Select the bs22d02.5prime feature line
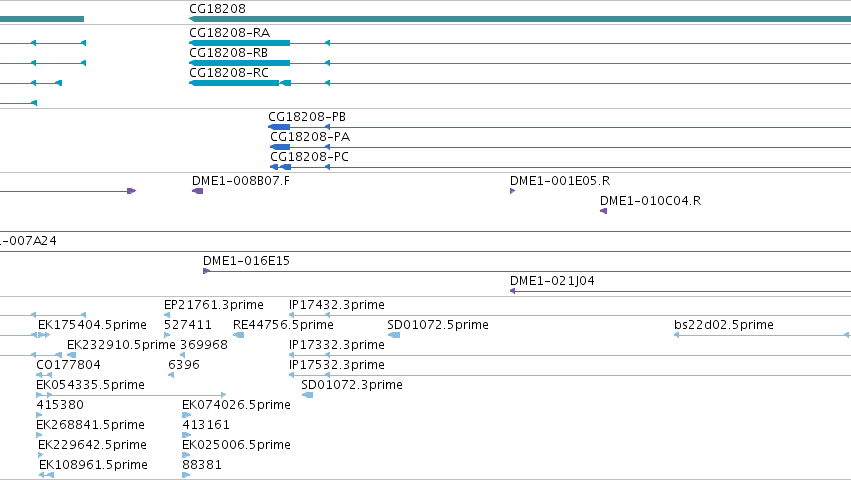The height and width of the screenshot is (480, 851). click(763, 335)
